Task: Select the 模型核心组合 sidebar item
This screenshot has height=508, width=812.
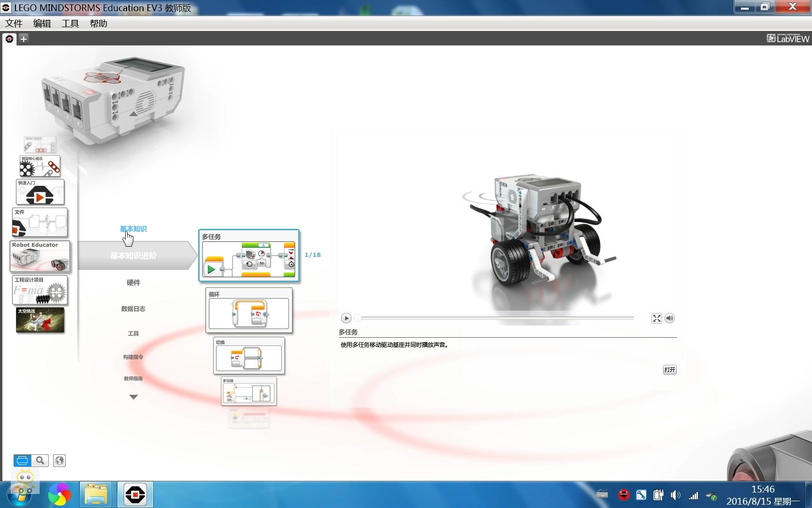Action: click(x=40, y=166)
